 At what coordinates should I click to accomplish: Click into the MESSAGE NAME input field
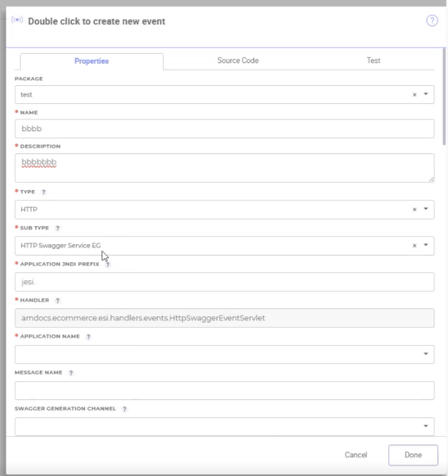pos(224,391)
